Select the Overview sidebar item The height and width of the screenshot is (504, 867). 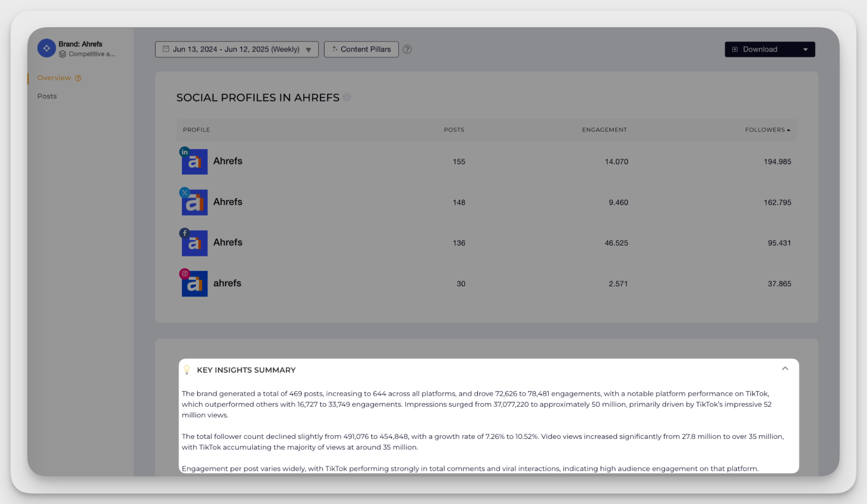coord(54,78)
